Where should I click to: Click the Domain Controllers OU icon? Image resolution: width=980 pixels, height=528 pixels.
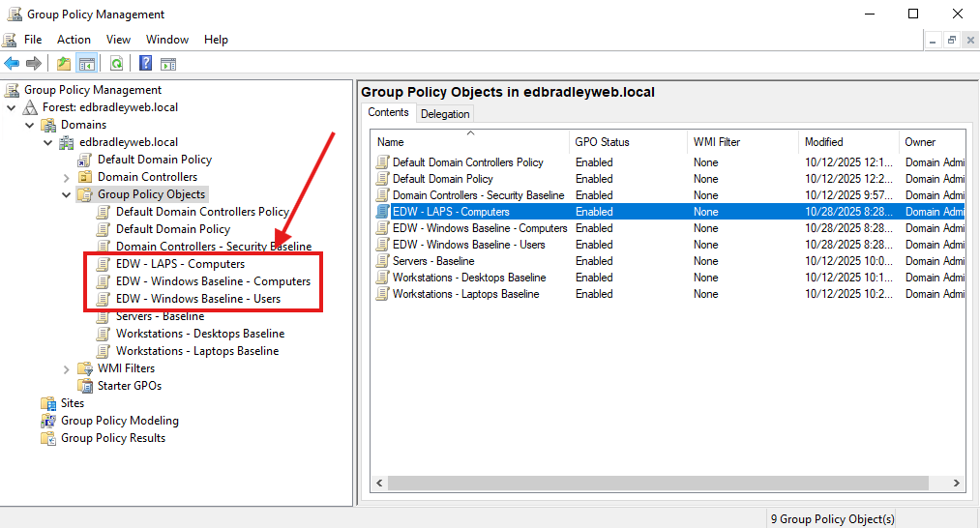pos(85,178)
